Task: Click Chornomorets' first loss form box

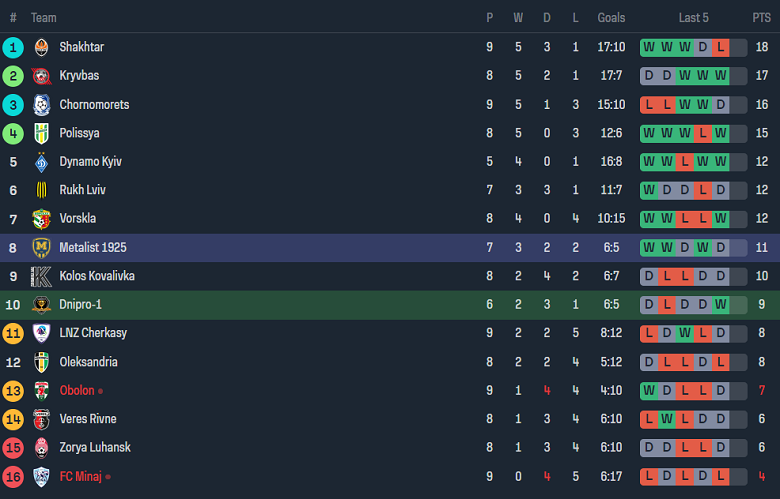Action: coord(649,104)
